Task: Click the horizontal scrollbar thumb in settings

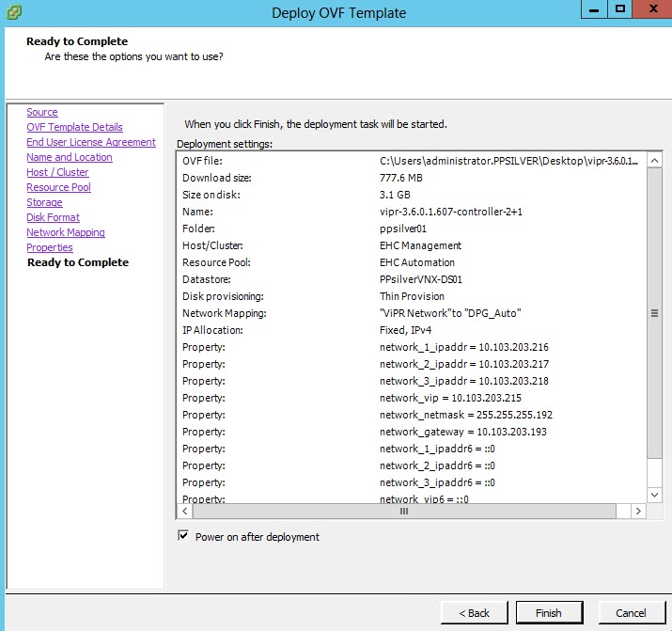Action: coord(404,511)
